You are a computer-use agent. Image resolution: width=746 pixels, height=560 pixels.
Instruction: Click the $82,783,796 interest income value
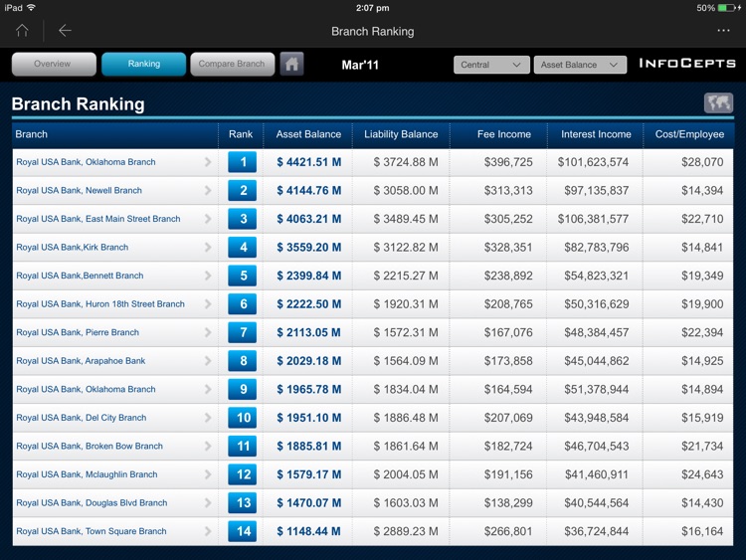[x=596, y=248]
